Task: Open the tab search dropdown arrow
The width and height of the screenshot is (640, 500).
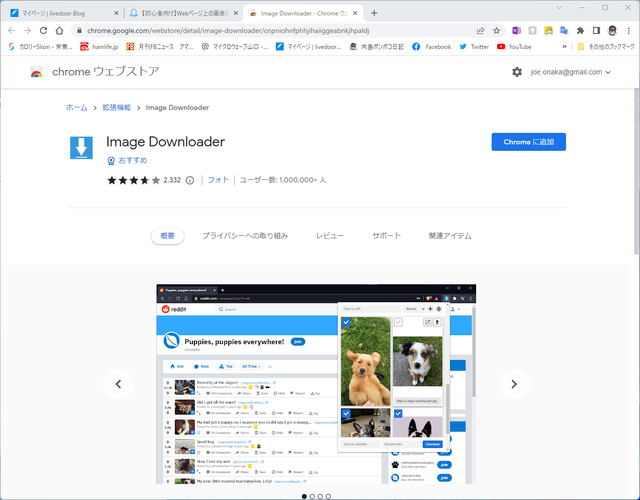Action: pyautogui.click(x=559, y=8)
